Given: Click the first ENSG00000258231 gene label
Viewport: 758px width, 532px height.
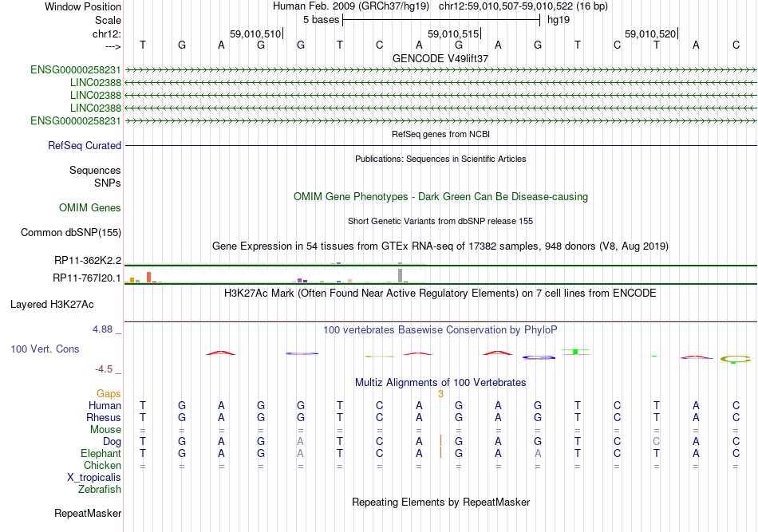Looking at the screenshot, I should point(76,69).
